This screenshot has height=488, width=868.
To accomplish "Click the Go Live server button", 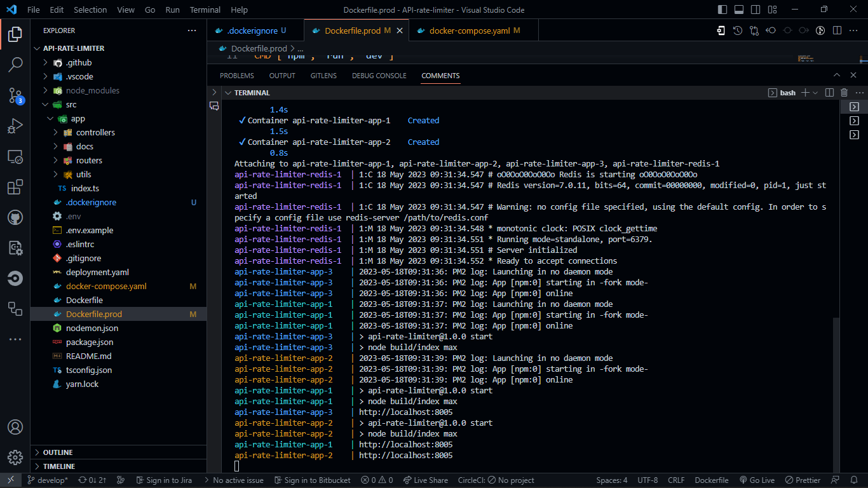I will (x=757, y=480).
